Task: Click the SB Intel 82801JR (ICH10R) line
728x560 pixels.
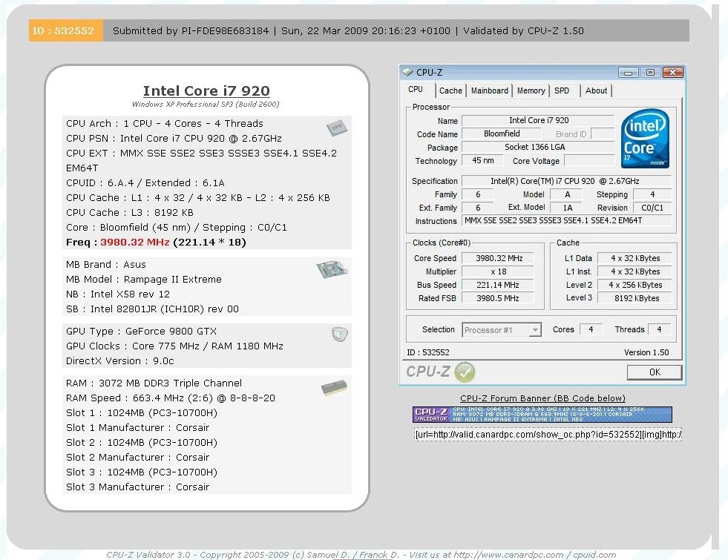Action: tap(152, 309)
